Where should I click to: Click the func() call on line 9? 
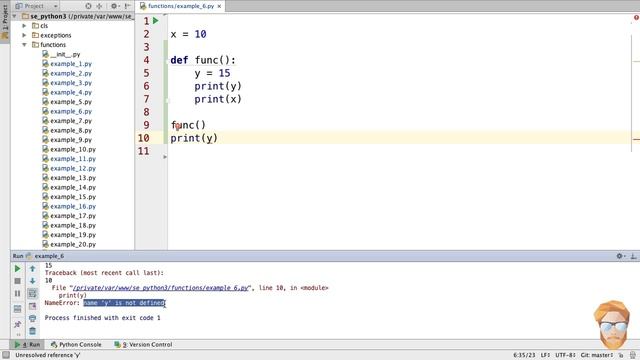pos(188,125)
